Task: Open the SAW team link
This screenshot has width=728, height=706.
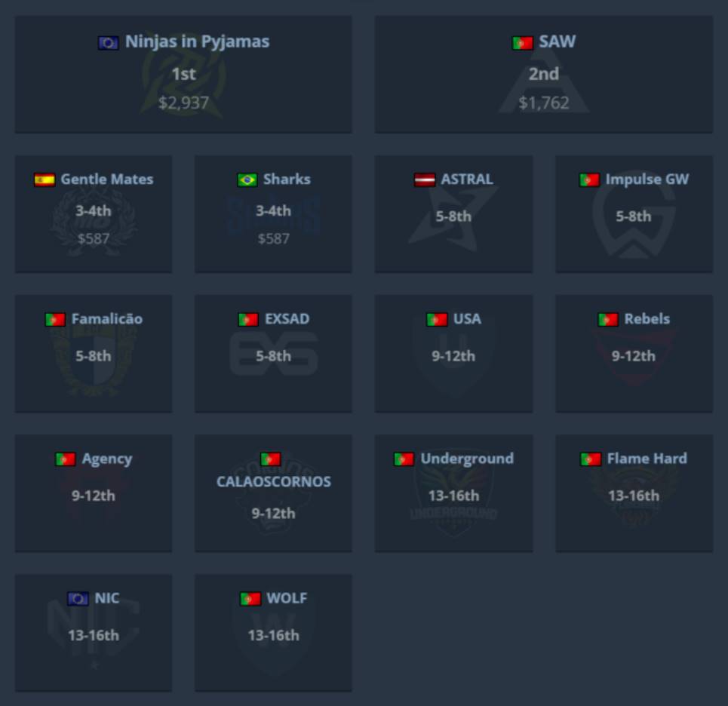Action: (x=558, y=41)
